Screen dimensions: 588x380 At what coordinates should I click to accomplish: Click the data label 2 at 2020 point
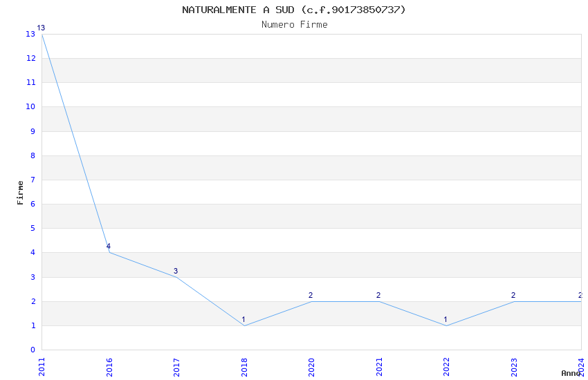point(311,295)
